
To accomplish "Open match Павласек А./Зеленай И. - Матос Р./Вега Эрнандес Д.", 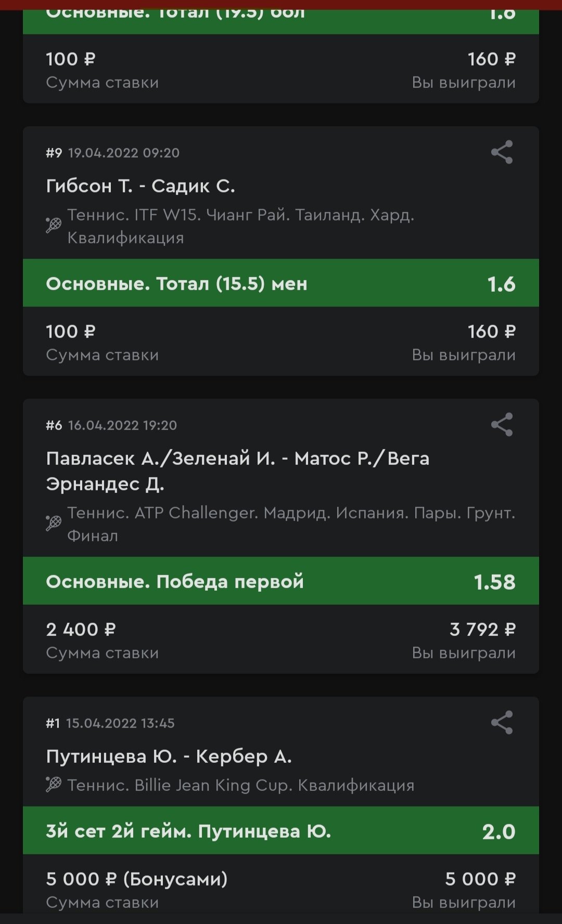I will (x=237, y=471).
